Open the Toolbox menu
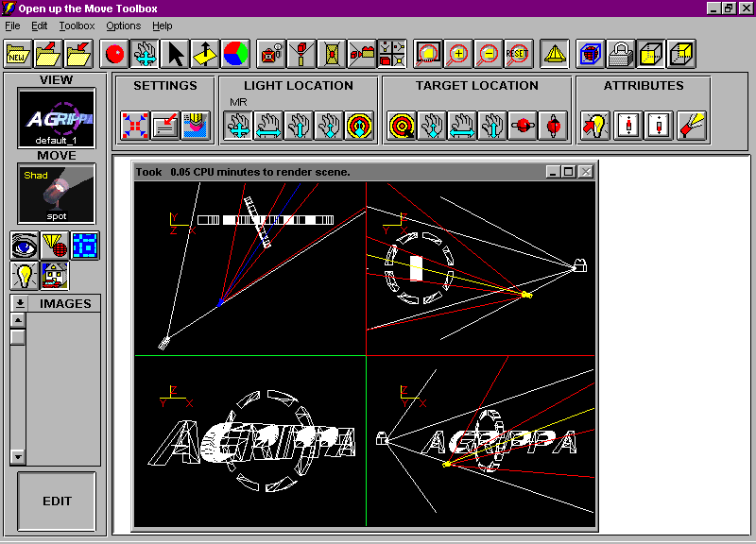The image size is (756, 544). 77,26
